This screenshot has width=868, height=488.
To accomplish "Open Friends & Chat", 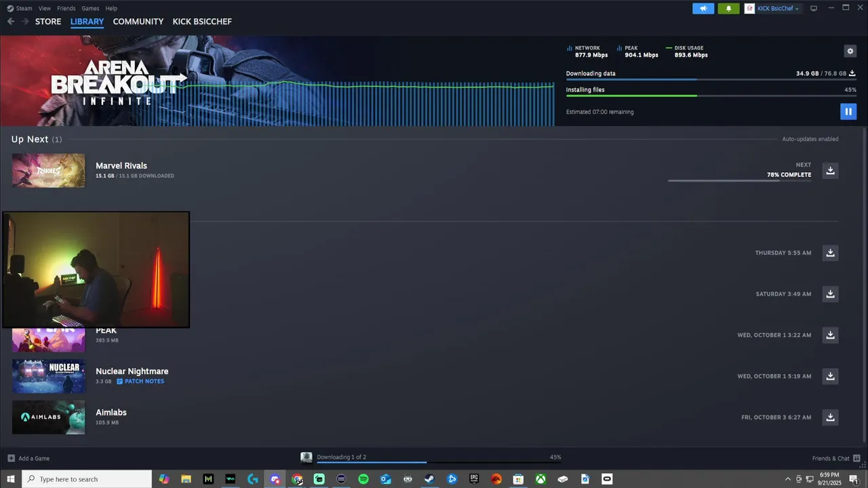I will point(836,458).
